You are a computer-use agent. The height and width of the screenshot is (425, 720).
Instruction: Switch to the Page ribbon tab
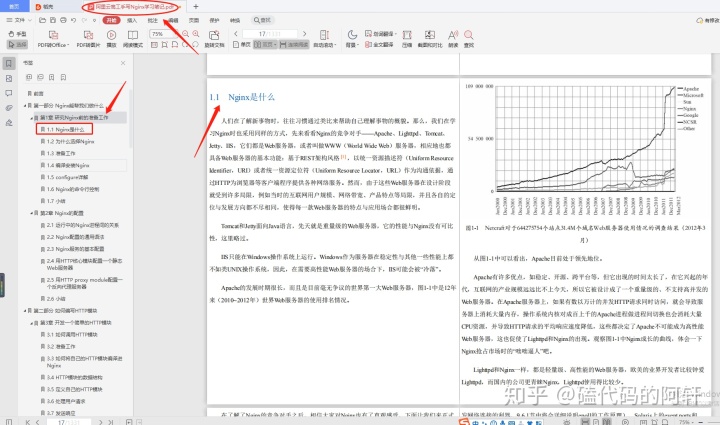pyautogui.click(x=194, y=20)
